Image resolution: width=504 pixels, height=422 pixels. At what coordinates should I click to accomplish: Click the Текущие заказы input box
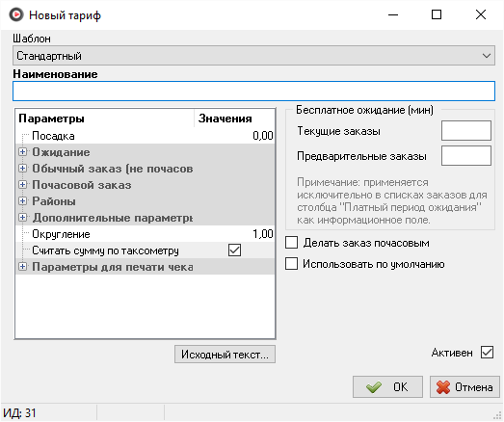tap(466, 130)
